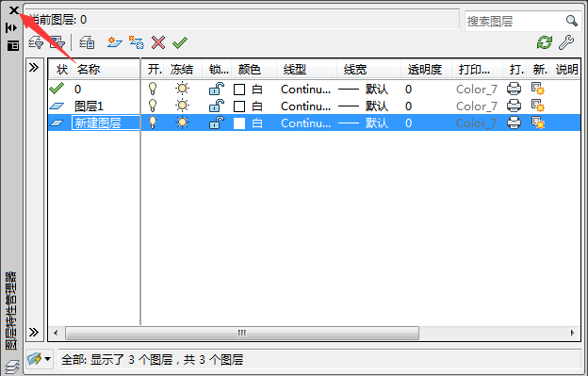The height and width of the screenshot is (376, 588).
Task: Click the layer stack icon at sidebar bottom
Action: [12, 367]
